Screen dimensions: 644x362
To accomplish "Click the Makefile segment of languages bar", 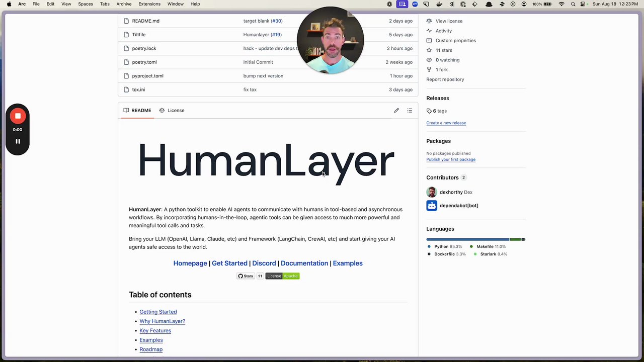I will coord(515,239).
